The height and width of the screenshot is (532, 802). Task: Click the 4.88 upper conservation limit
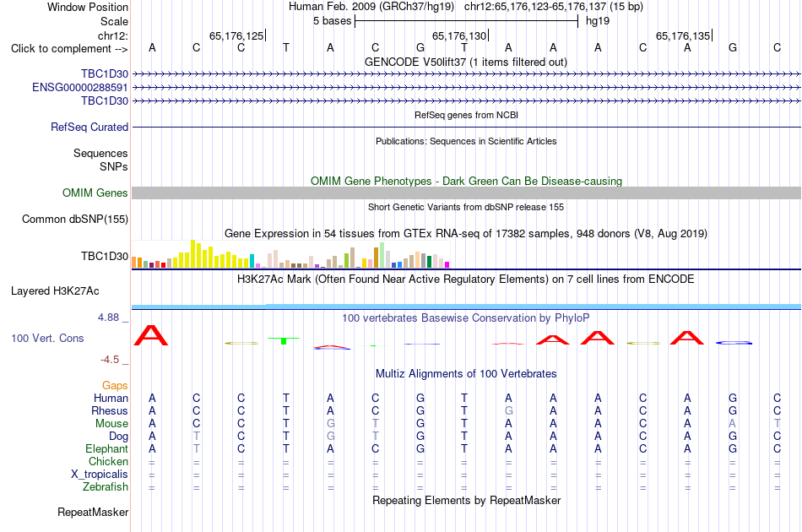point(108,318)
